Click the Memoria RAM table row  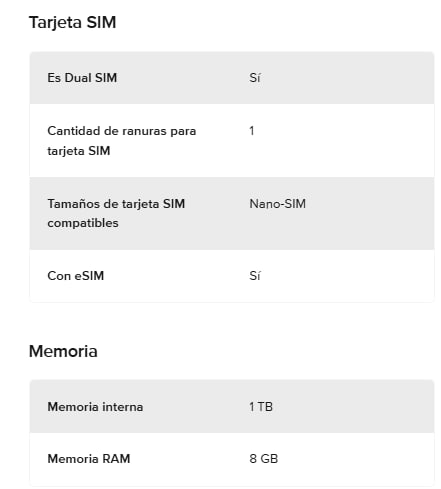tap(232, 459)
